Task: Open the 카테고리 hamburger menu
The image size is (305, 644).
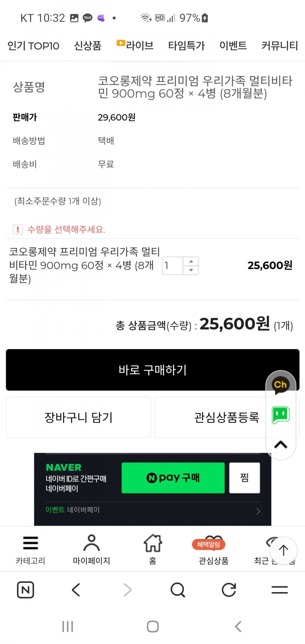Action: [30, 543]
